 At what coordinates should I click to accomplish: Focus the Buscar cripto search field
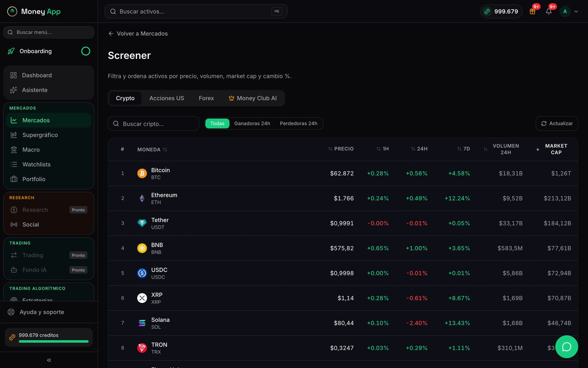(153, 124)
